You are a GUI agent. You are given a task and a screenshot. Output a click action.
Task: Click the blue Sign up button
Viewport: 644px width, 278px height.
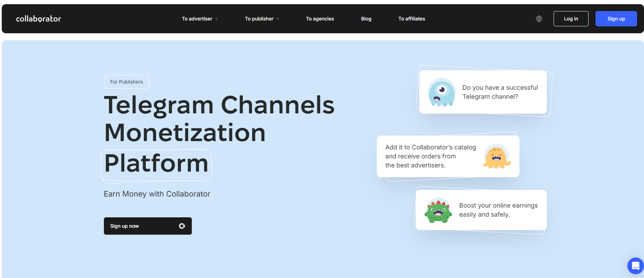(x=616, y=19)
